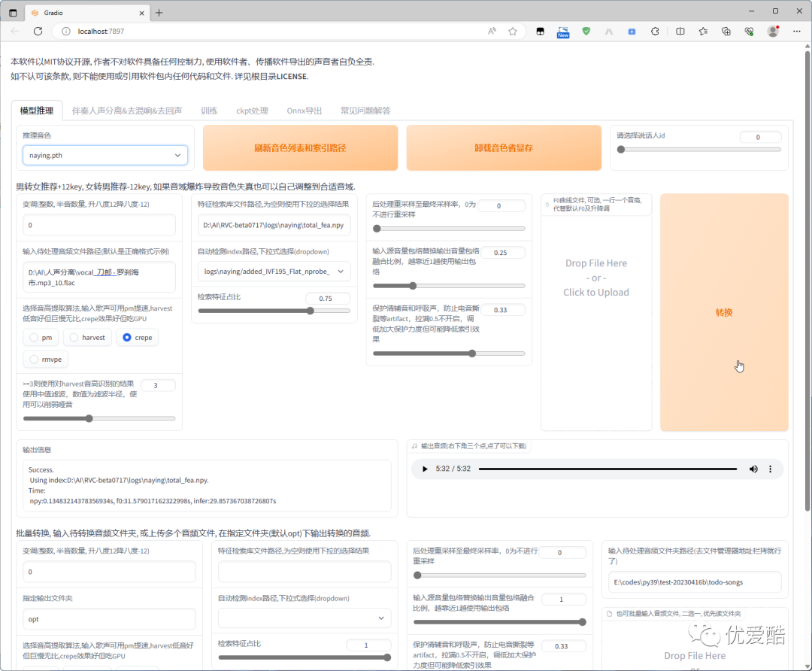The width and height of the screenshot is (812, 671).
Task: Open the Onnx导出 tab
Action: [304, 111]
